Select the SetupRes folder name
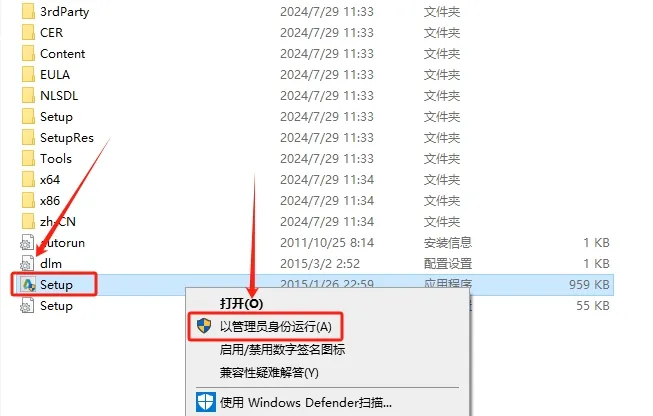The width and height of the screenshot is (653, 416). (x=67, y=138)
